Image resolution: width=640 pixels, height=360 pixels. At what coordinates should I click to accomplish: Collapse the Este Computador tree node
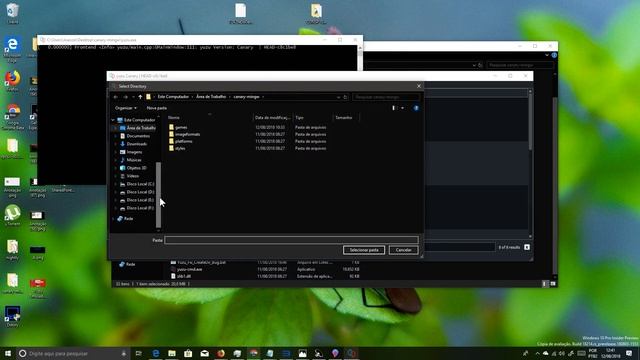[x=113, y=120]
